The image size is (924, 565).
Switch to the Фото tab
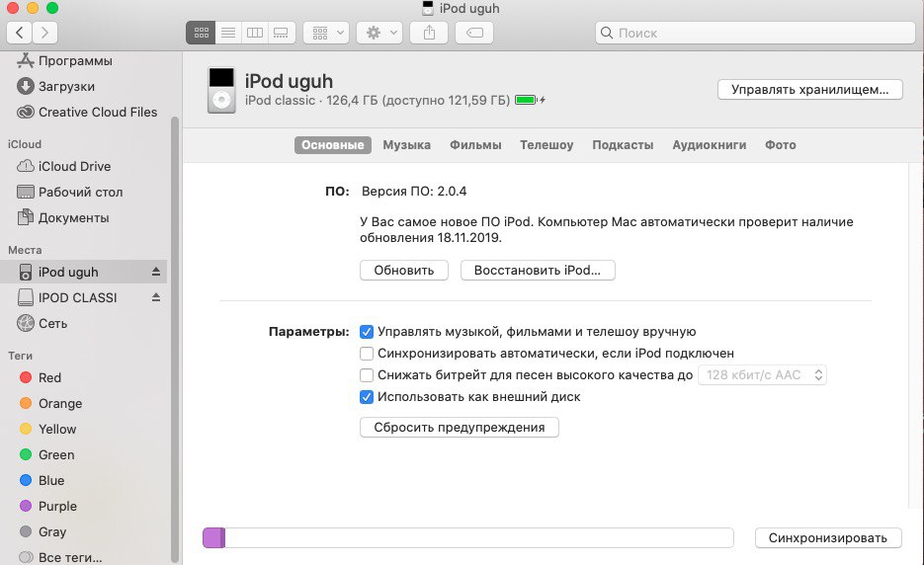point(781,145)
